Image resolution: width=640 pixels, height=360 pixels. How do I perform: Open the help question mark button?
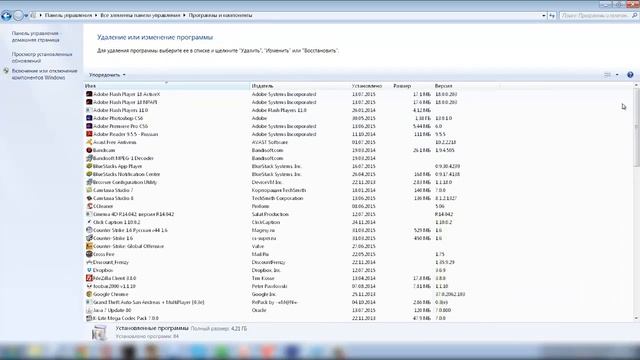[630, 75]
